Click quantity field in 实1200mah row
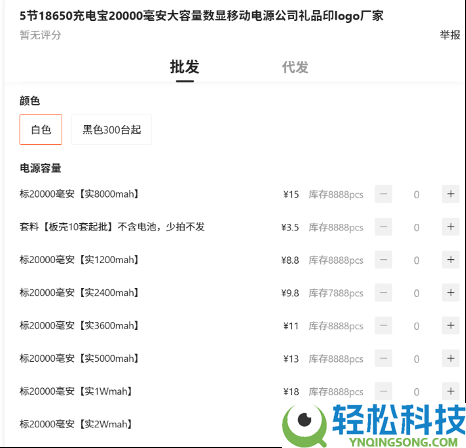The height and width of the screenshot is (448, 466). tap(417, 260)
